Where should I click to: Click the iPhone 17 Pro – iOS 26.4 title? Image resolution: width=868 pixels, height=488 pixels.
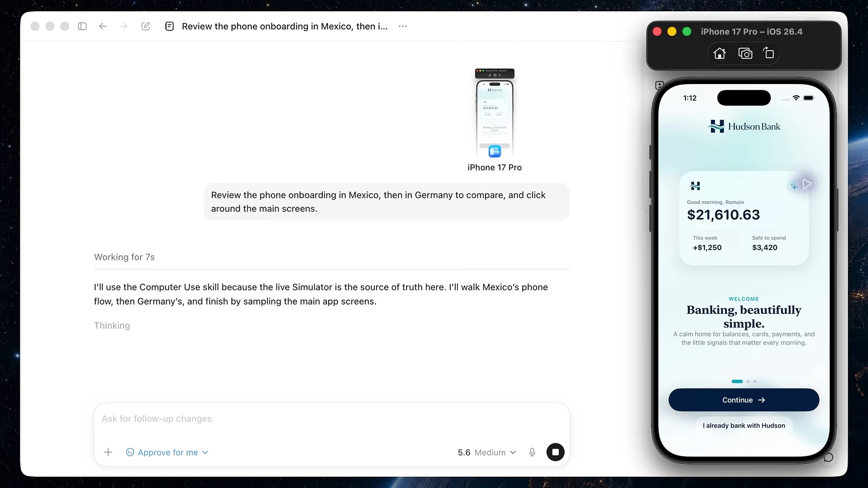[751, 32]
